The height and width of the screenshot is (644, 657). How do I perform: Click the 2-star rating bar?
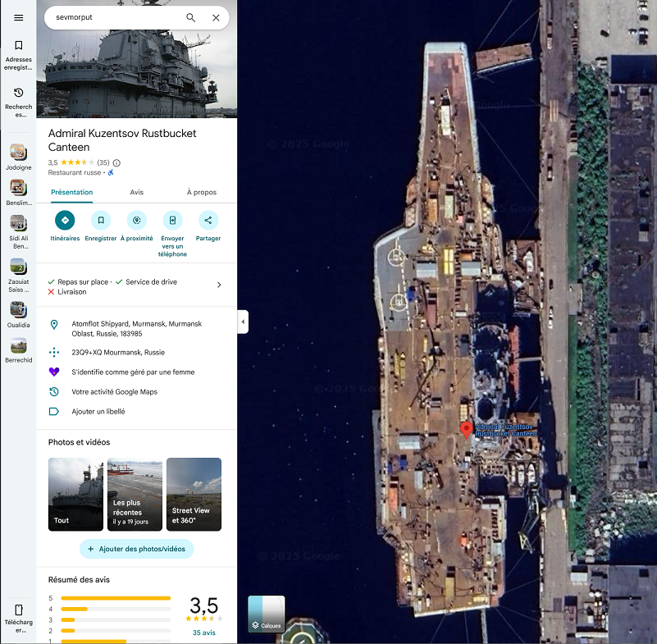tap(116, 631)
